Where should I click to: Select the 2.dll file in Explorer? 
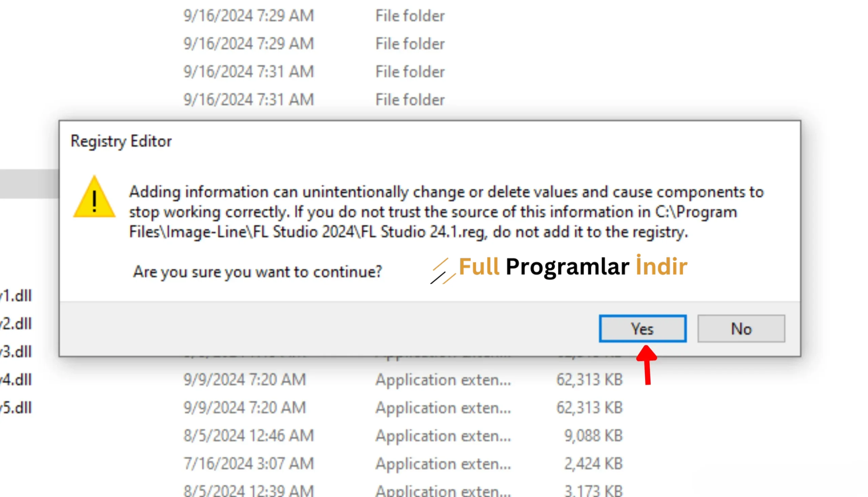(x=16, y=324)
